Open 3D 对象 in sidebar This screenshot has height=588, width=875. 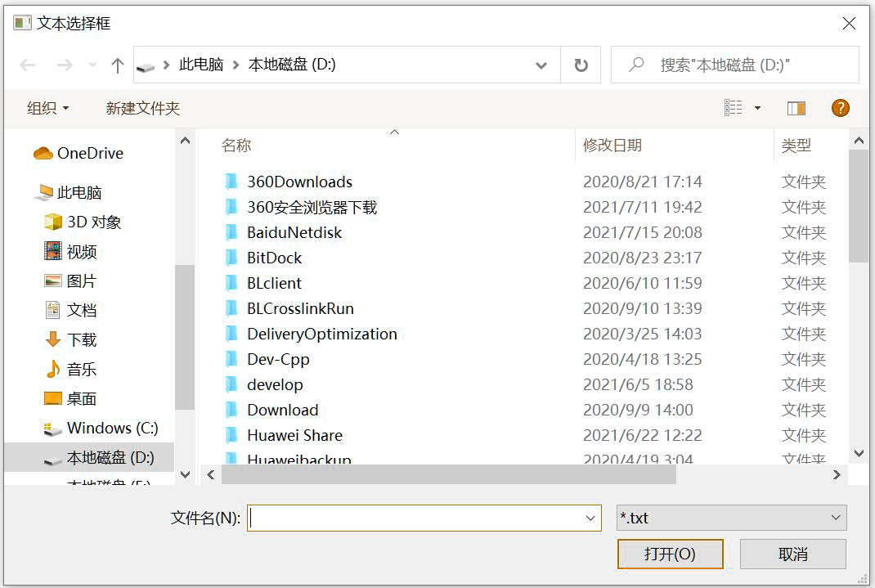(83, 222)
